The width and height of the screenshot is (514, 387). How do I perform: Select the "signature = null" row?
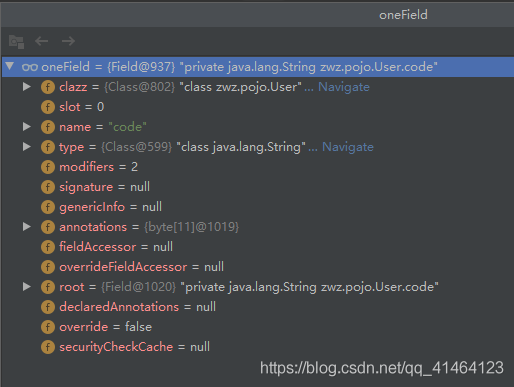pos(258,187)
